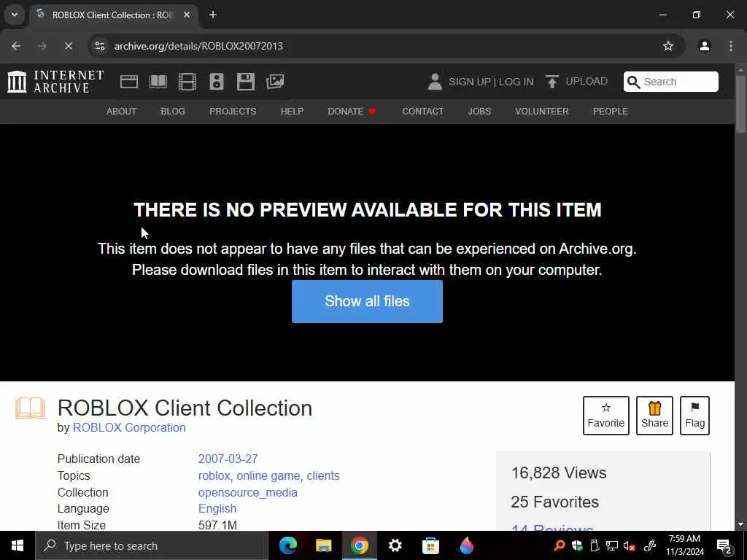Open the Texts book icon in the top bar
This screenshot has width=747, height=560.
158,82
